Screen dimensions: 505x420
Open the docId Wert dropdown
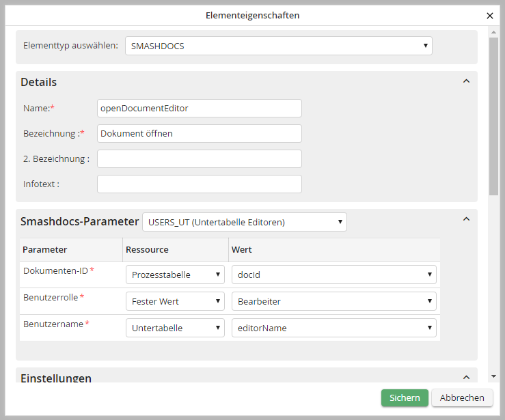tap(333, 275)
